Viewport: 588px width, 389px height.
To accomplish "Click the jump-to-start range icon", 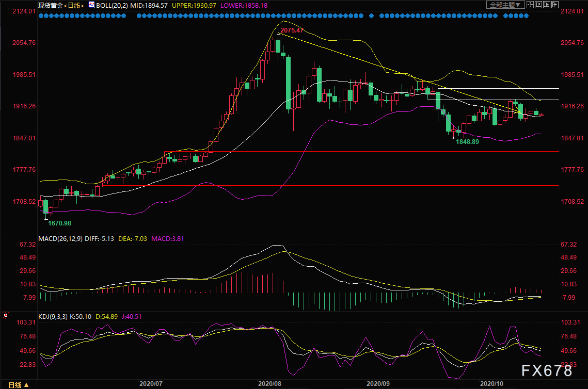I will [538, 5].
